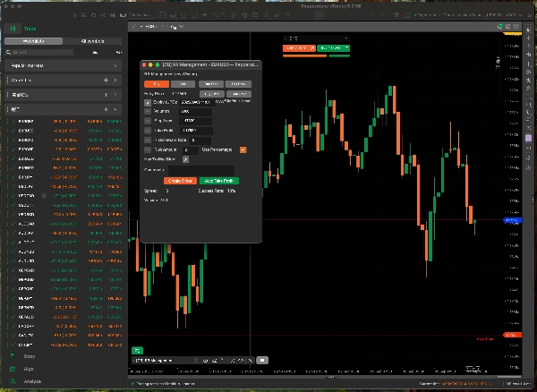This screenshot has width=537, height=392.
Task: Open the Analyze section in sidebar
Action: [x=31, y=381]
